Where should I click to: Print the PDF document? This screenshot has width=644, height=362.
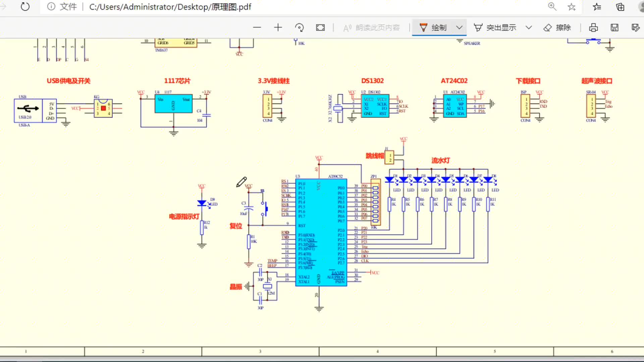(593, 27)
